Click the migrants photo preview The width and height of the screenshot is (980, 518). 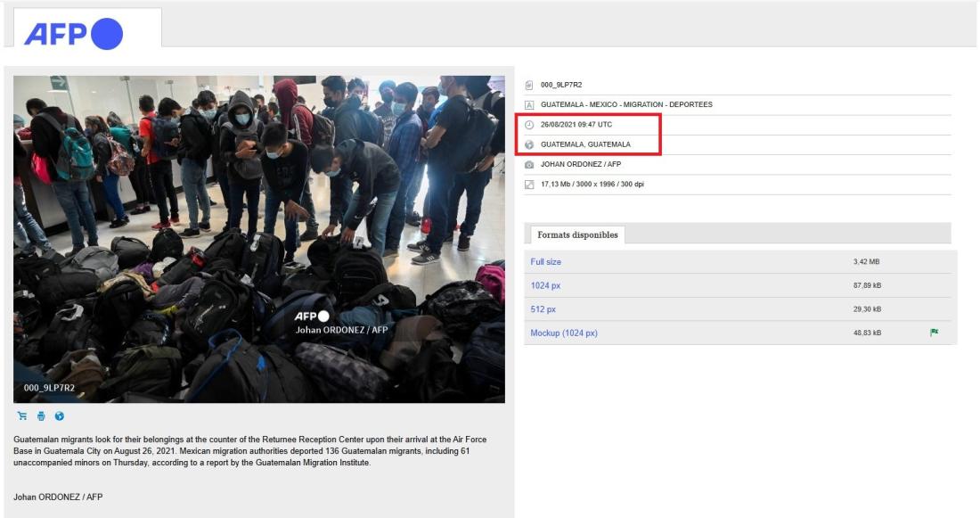(x=258, y=239)
